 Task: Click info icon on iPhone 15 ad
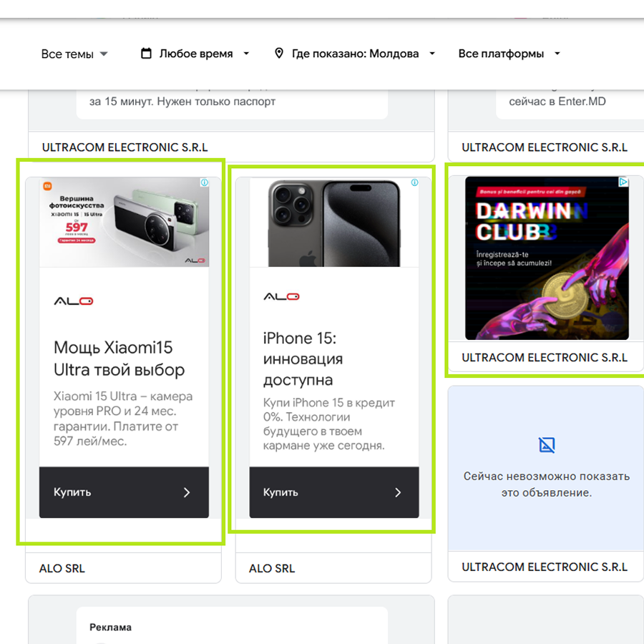414,183
